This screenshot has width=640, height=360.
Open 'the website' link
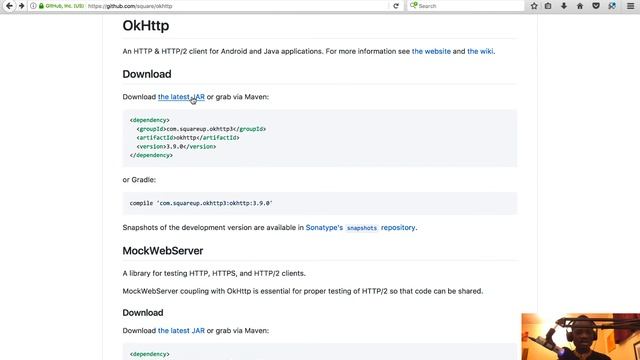(x=431, y=51)
